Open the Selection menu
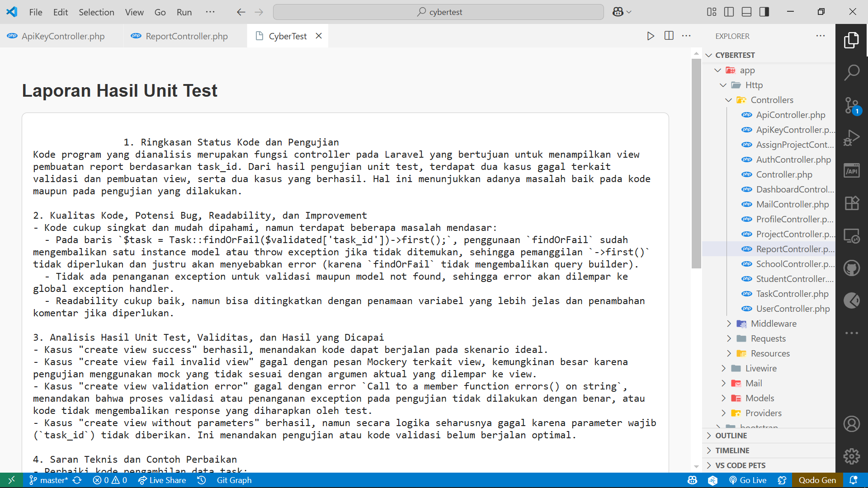Image resolution: width=868 pixels, height=488 pixels. pyautogui.click(x=96, y=12)
